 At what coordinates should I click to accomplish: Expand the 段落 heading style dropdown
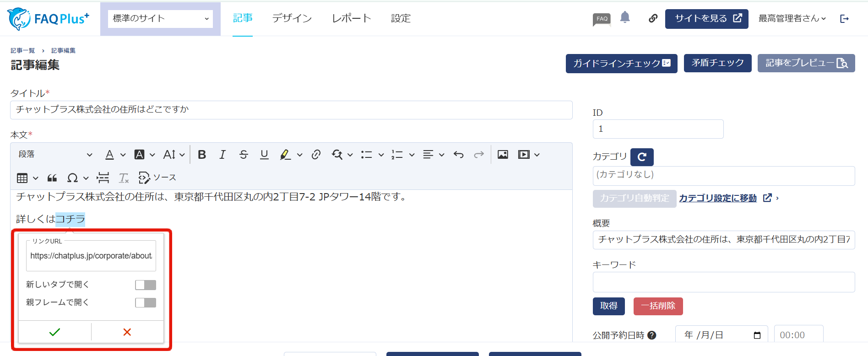tap(55, 155)
